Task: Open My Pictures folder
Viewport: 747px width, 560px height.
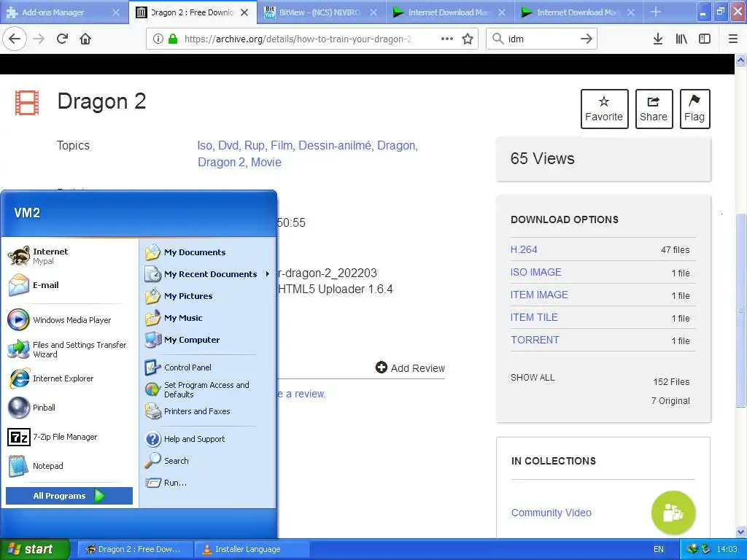Action: [x=208, y=296]
